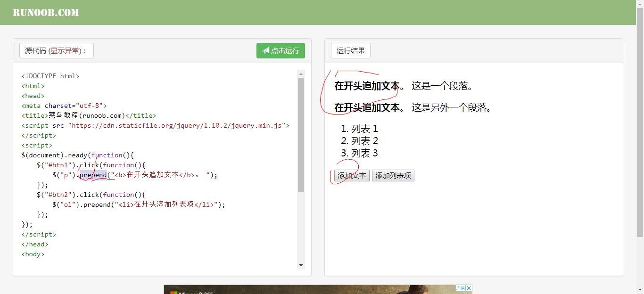This screenshot has height=294, width=644.
Task: Click the paragraph 这是一个段落。
Action: [x=442, y=86]
